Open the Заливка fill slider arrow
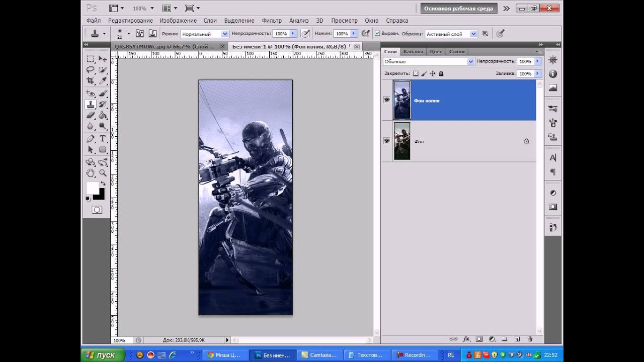This screenshot has height=362, width=644. click(x=537, y=73)
